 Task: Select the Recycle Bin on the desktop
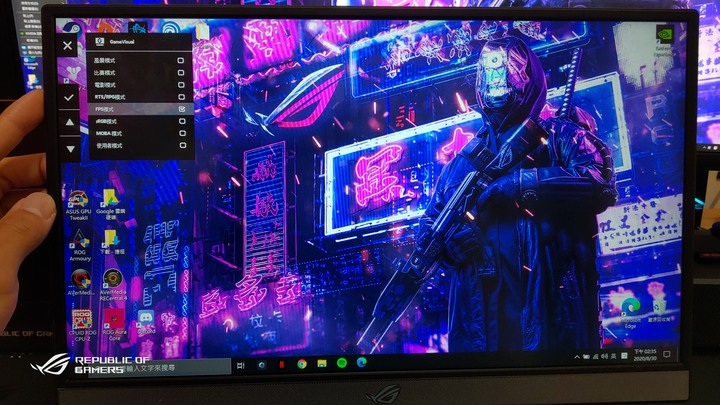click(659, 309)
